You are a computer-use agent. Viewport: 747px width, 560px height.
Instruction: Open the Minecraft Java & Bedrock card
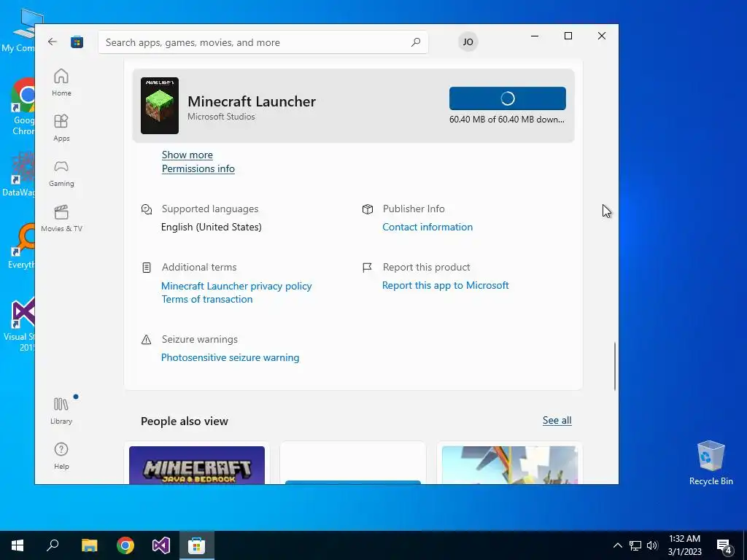(x=197, y=464)
